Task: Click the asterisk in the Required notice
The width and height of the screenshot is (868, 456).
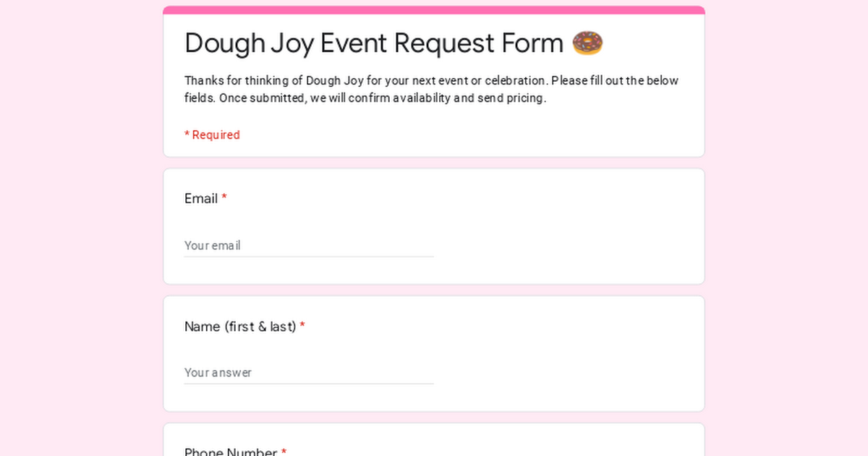Action: pyautogui.click(x=187, y=135)
